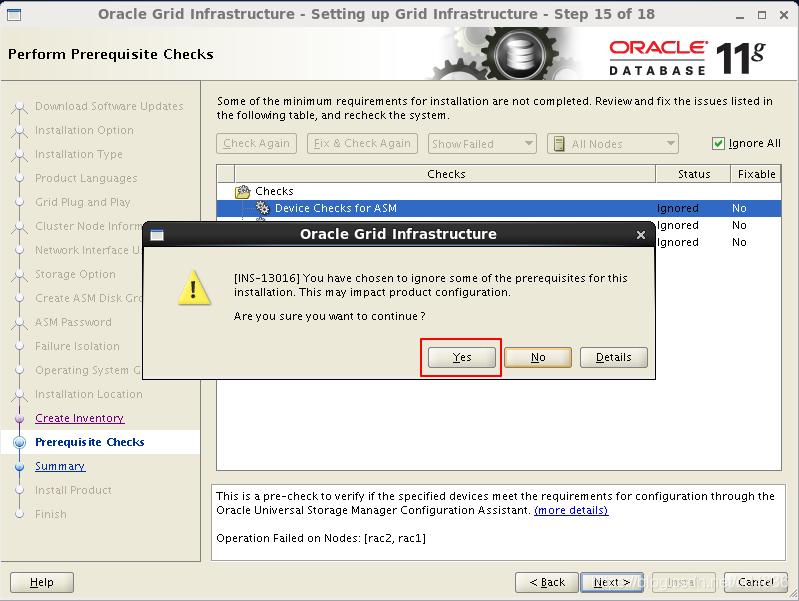Click Ignored status of Device Checks row
Image resolution: width=799 pixels, height=601 pixels.
(x=677, y=208)
